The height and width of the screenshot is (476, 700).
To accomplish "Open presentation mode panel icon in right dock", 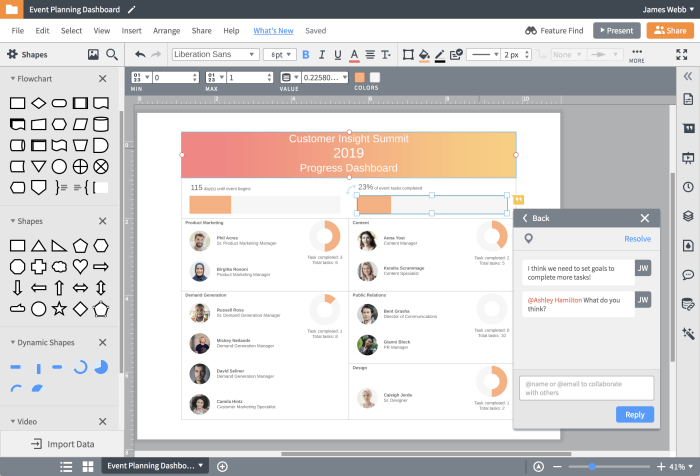I will (688, 158).
